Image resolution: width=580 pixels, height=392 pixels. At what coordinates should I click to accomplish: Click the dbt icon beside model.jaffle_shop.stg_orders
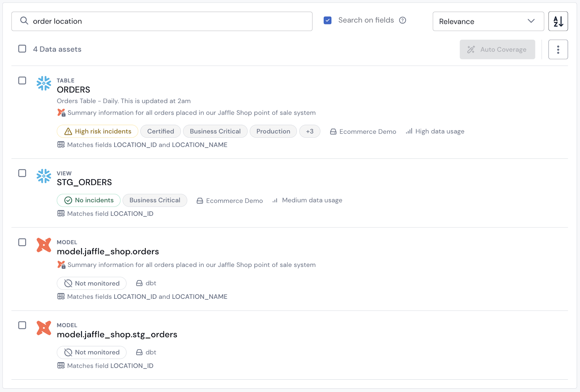(43, 329)
